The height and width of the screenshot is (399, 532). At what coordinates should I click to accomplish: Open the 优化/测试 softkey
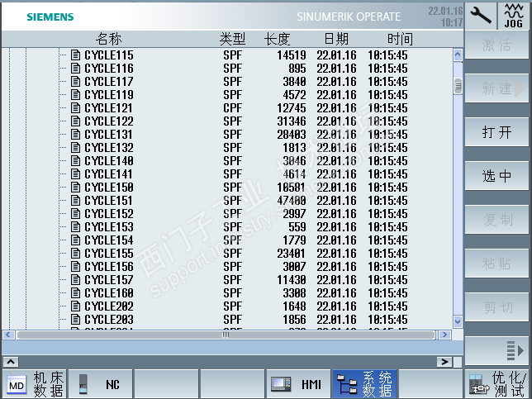(x=497, y=384)
